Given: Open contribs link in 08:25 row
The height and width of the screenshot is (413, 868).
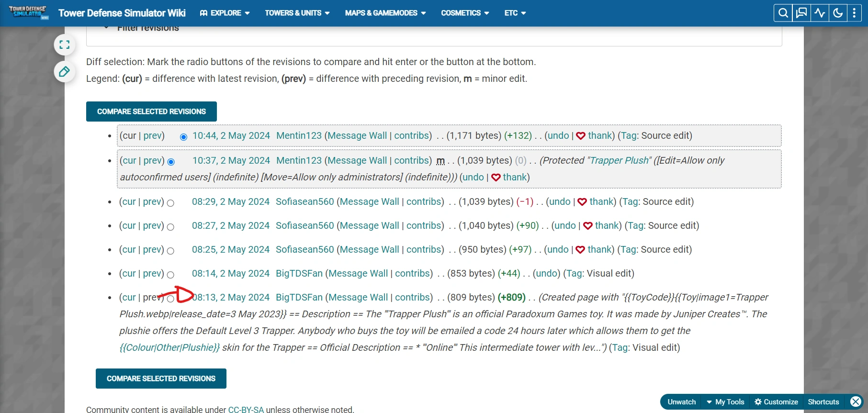Looking at the screenshot, I should (x=424, y=250).
